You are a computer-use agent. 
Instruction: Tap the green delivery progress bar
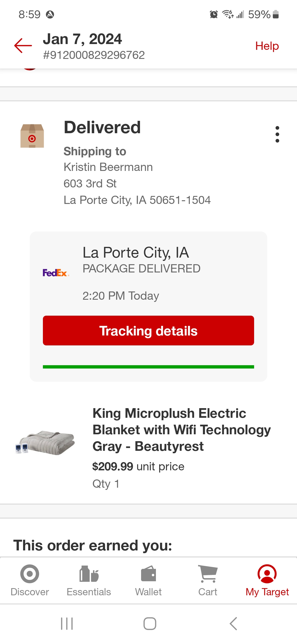[x=148, y=367]
